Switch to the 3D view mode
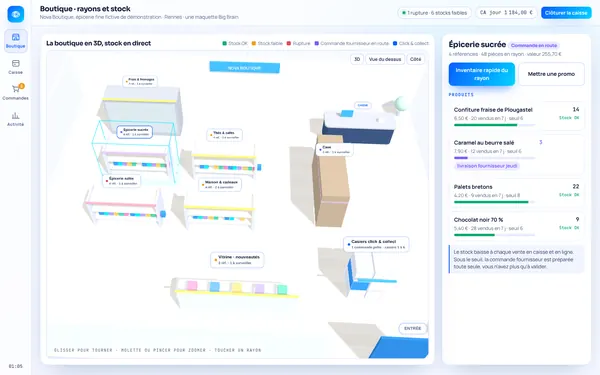 coord(357,59)
